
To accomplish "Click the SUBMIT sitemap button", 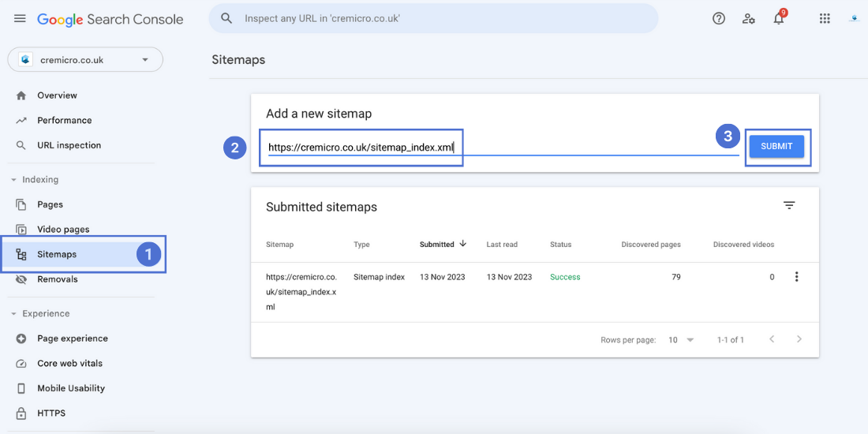I will click(776, 147).
